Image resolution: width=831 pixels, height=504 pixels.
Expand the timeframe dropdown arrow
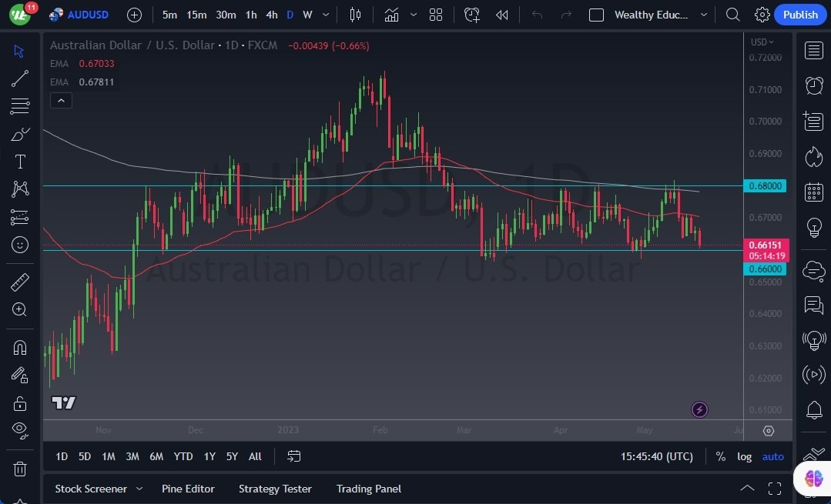click(x=324, y=15)
